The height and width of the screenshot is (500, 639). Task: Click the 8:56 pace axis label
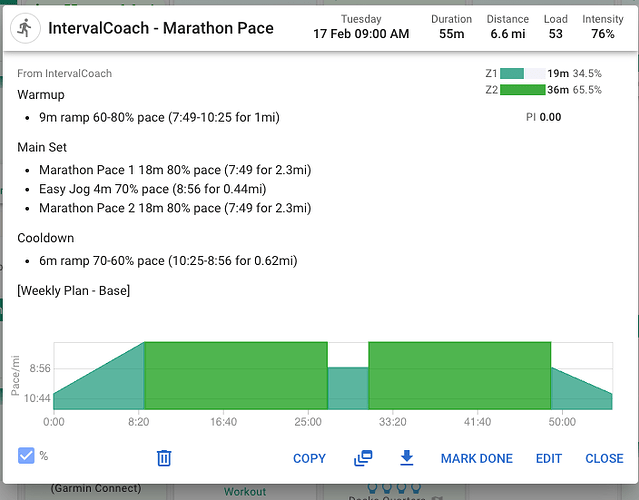[40, 368]
